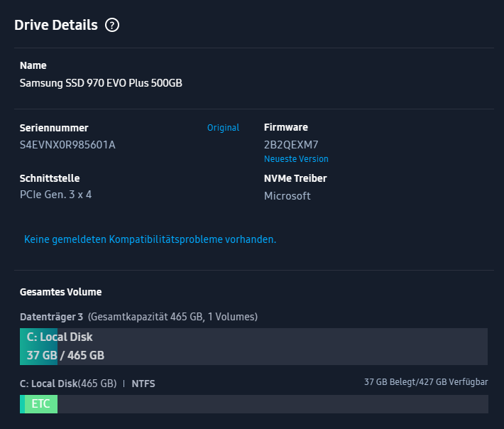Open the Keine gemeldeten Kompatibilitätsprobleme vorhanden link

pyautogui.click(x=150, y=239)
